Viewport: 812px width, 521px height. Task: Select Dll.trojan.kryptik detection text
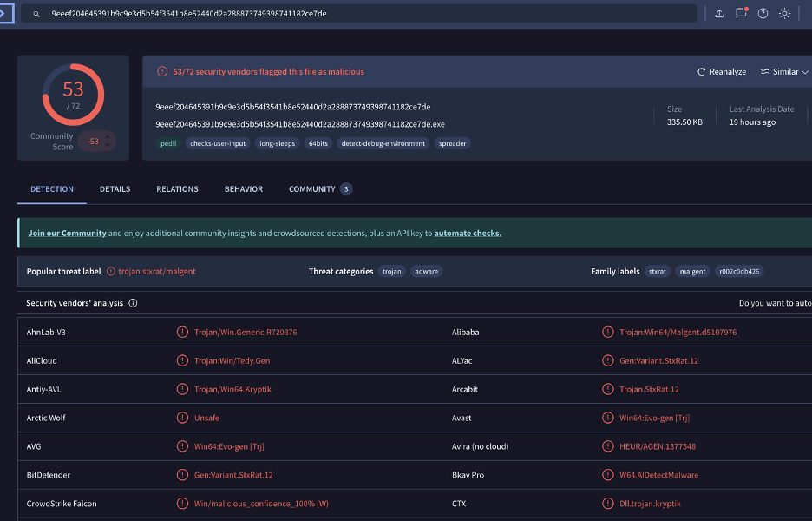tap(650, 504)
